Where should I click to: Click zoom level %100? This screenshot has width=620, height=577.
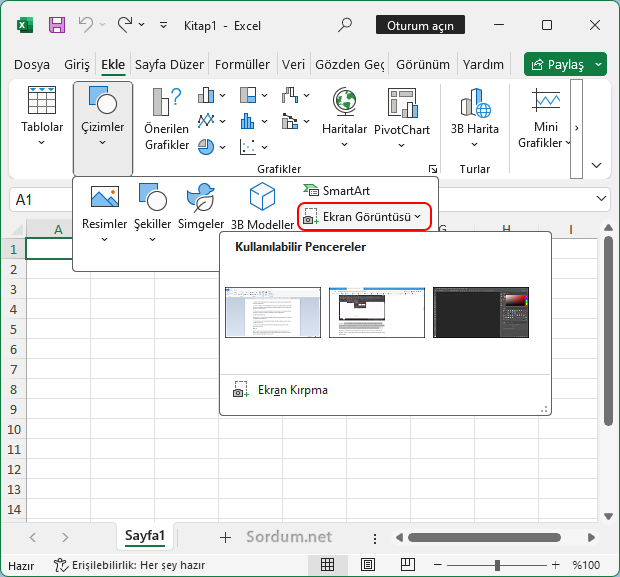pyautogui.click(x=586, y=565)
